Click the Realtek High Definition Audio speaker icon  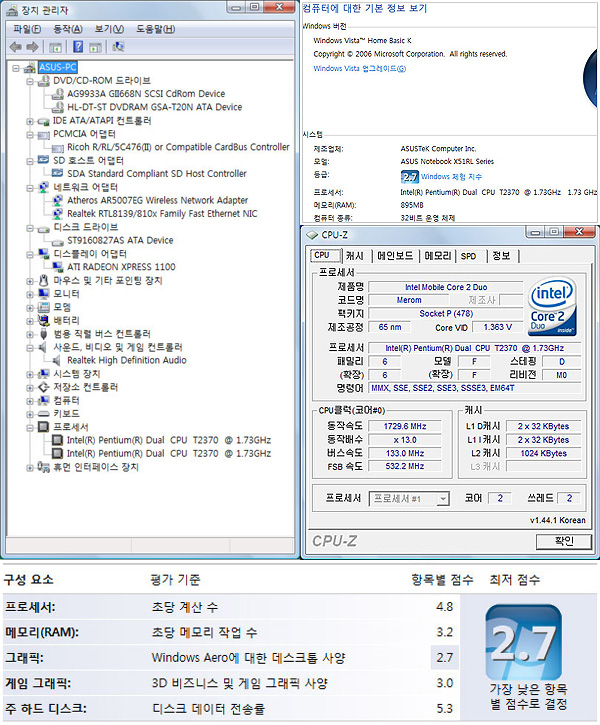[57, 361]
